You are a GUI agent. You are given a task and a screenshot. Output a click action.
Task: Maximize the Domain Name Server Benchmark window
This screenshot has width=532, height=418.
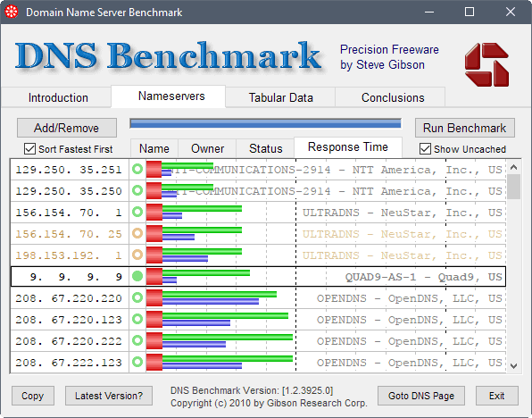click(470, 12)
